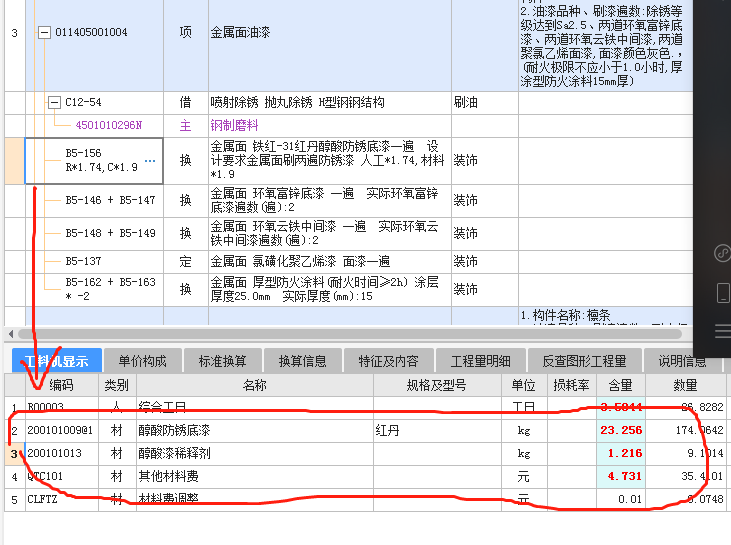The height and width of the screenshot is (545, 731).
Task: Click material code 200101013
Action: click(x=55, y=453)
